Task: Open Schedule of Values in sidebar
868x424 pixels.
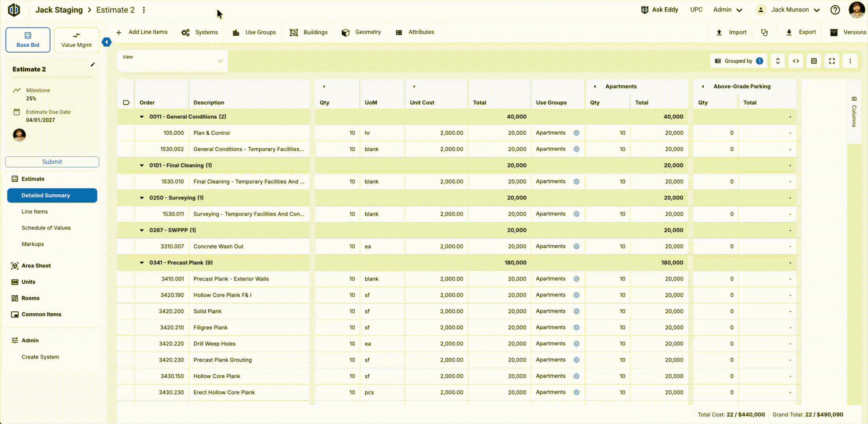Action: click(x=46, y=228)
